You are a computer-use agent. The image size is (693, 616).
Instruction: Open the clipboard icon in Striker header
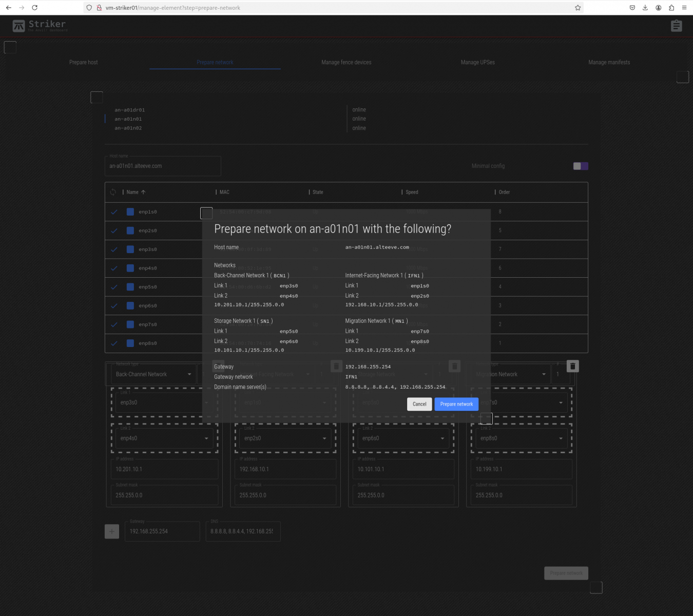point(676,26)
